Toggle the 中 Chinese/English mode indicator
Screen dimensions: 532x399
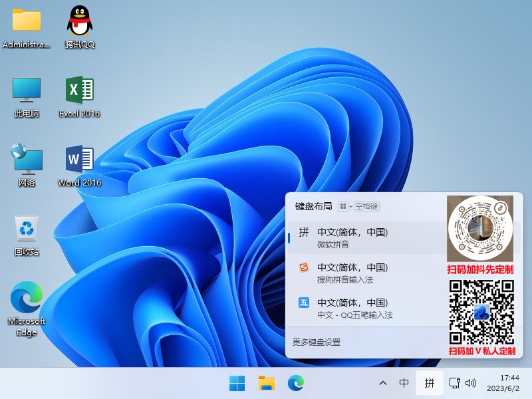404,383
